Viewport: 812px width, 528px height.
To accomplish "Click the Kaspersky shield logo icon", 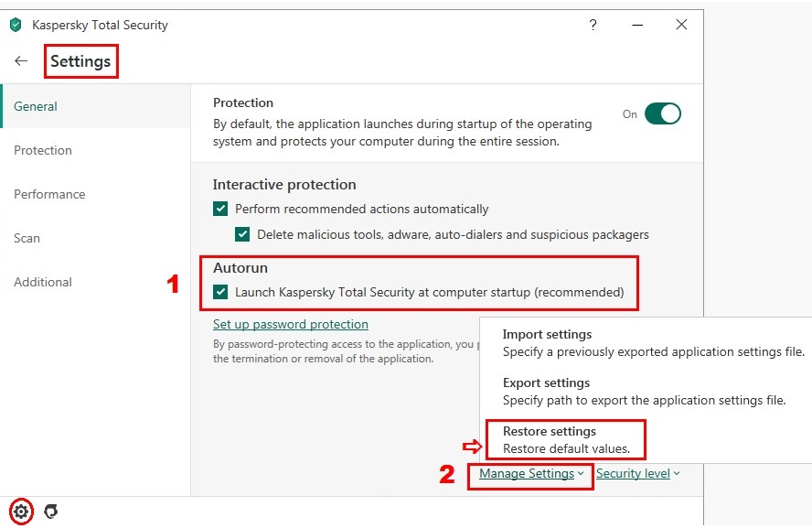I will point(15,25).
